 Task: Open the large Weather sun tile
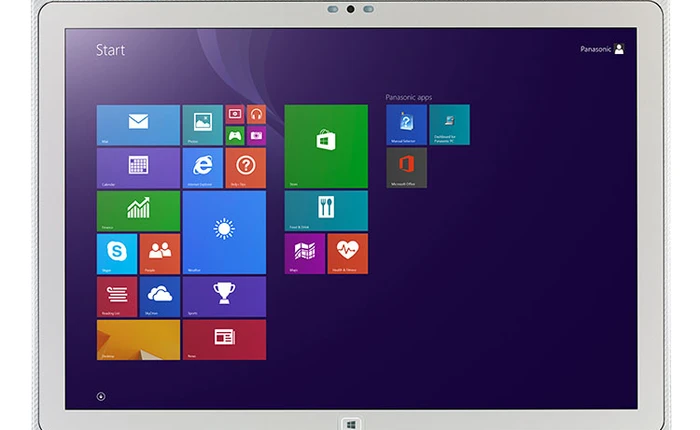click(x=224, y=232)
